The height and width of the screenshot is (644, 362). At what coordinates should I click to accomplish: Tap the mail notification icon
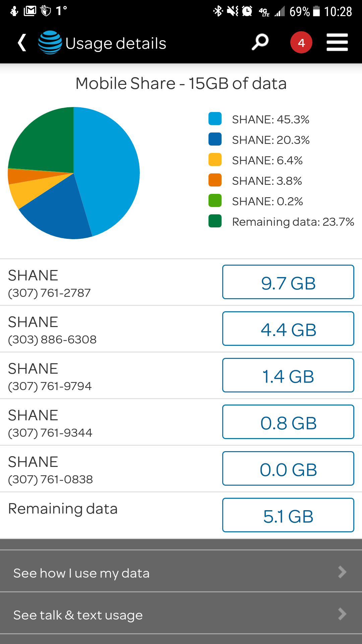[30, 11]
